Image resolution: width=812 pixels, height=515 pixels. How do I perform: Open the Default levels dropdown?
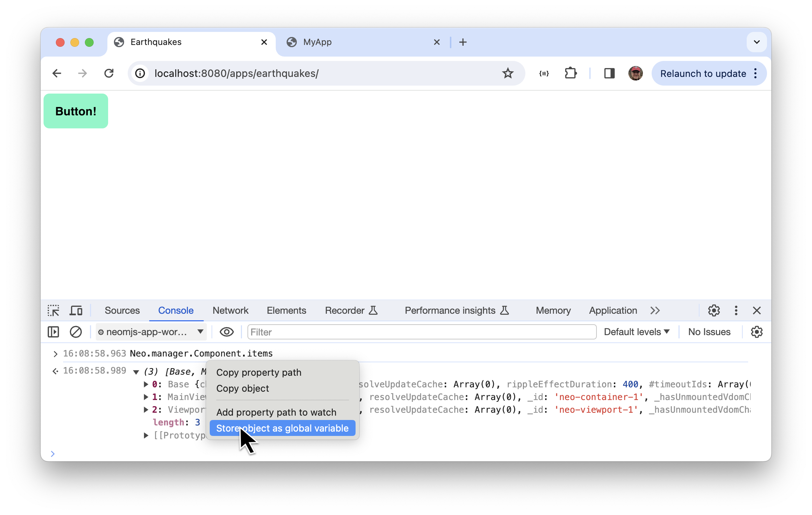click(636, 332)
